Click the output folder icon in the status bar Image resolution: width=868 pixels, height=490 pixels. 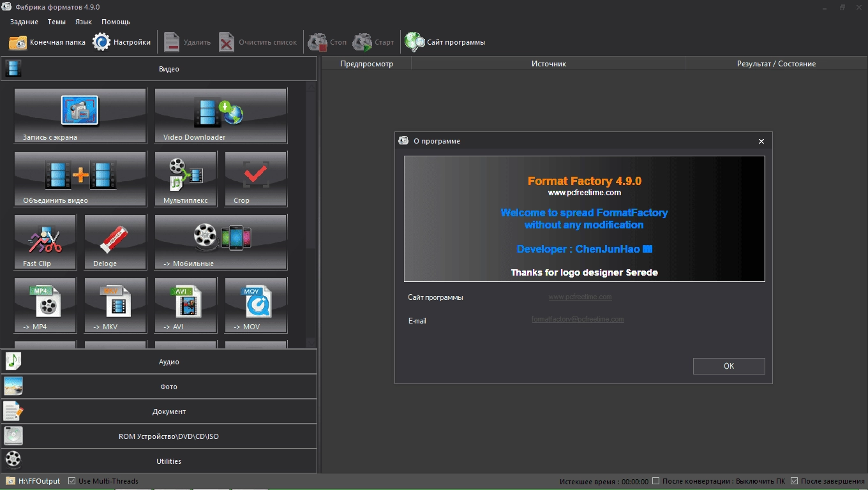[x=10, y=481]
